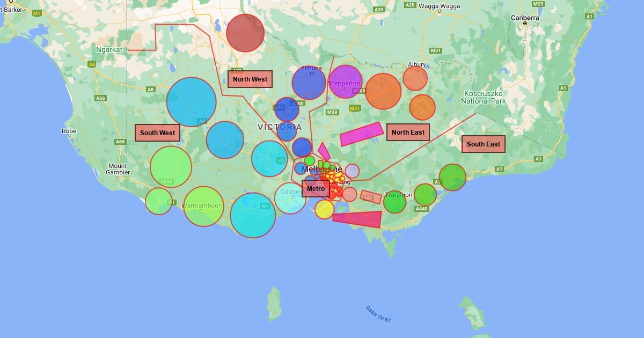Image resolution: width=644 pixels, height=338 pixels.
Task: Select the purple circle over Shepparton
Action: click(x=345, y=82)
